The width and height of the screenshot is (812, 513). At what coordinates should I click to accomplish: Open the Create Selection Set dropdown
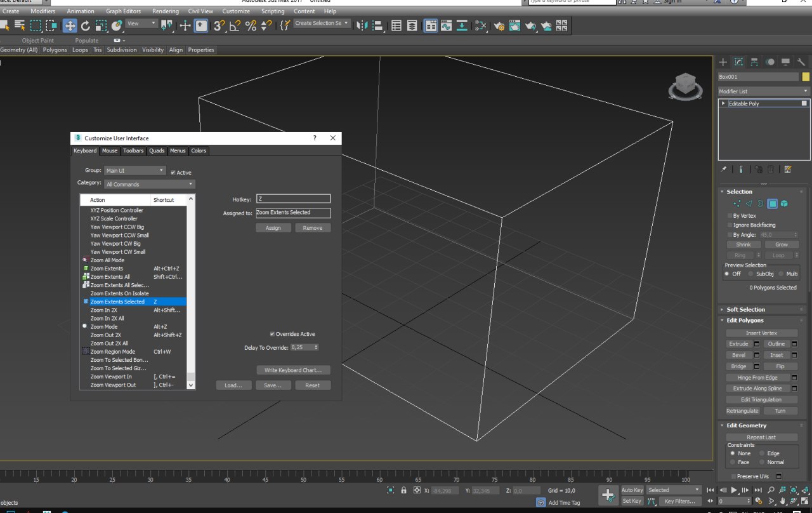pos(322,23)
